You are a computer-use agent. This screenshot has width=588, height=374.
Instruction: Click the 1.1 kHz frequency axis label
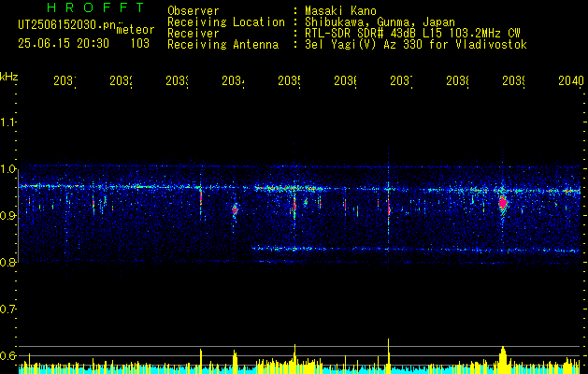pos(7,122)
